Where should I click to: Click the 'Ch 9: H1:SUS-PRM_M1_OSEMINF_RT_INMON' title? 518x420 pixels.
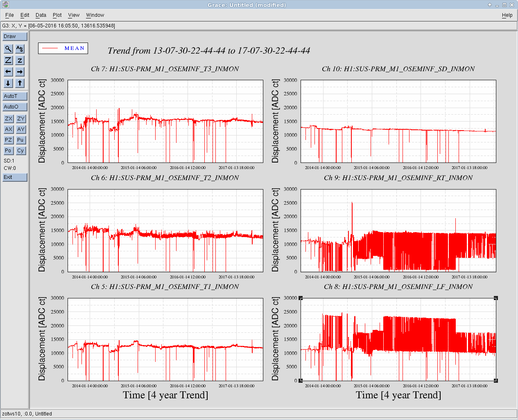pos(398,178)
